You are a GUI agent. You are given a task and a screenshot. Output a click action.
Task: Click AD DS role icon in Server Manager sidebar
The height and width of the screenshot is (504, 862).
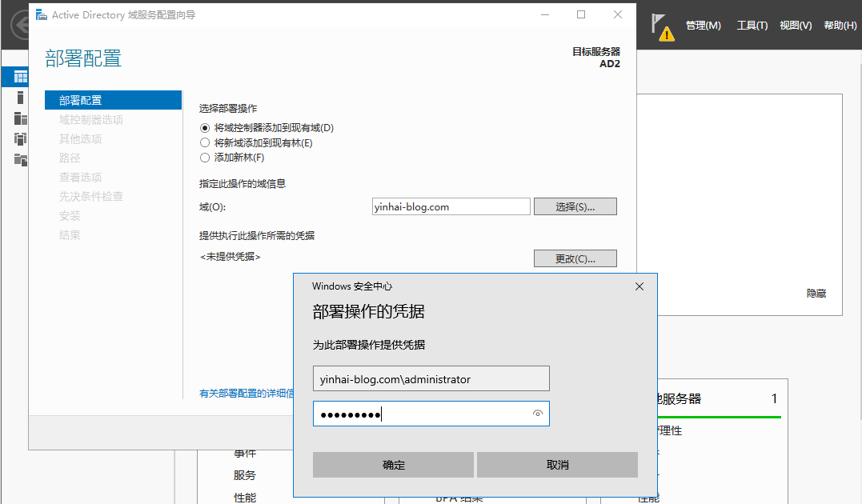[20, 138]
